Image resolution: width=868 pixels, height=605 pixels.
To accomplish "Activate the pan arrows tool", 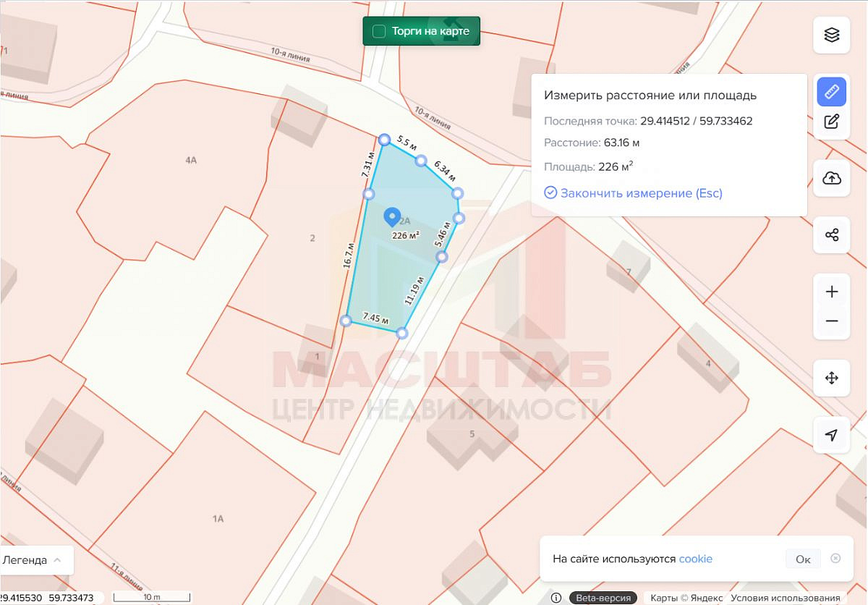I will tap(832, 378).
